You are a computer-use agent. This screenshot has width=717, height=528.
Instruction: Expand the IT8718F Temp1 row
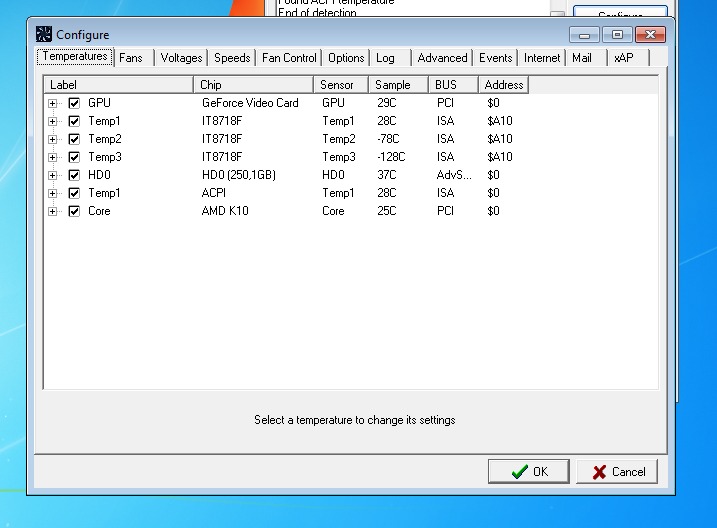click(x=53, y=121)
